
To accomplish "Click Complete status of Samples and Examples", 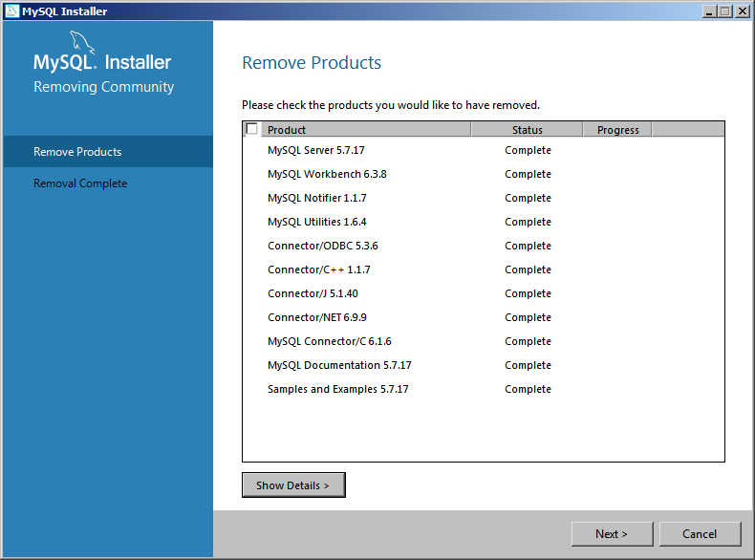I will click(x=528, y=389).
